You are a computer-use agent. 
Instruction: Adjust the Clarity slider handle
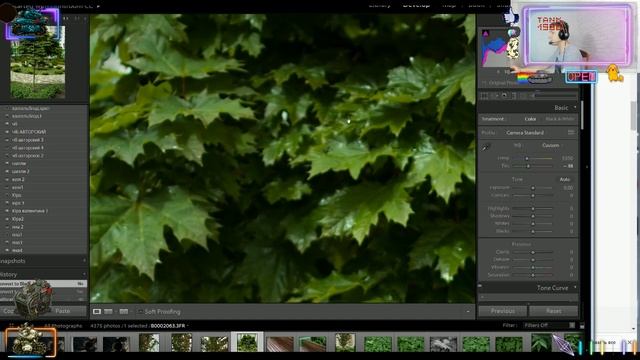pyautogui.click(x=533, y=252)
